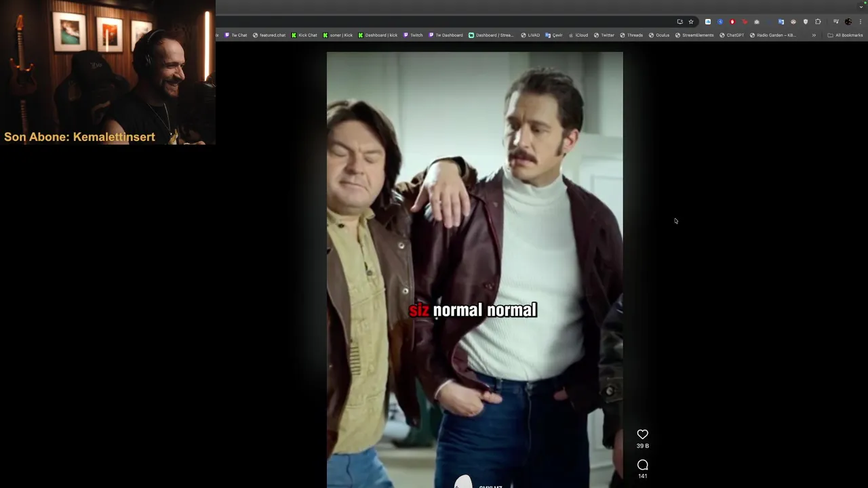Open the StreamElements bookmark

coord(694,35)
